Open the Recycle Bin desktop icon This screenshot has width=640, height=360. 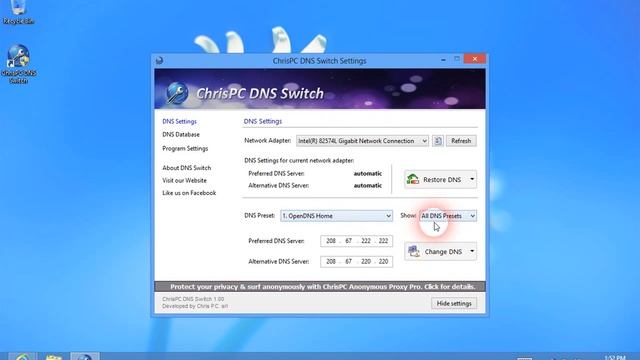tap(18, 12)
